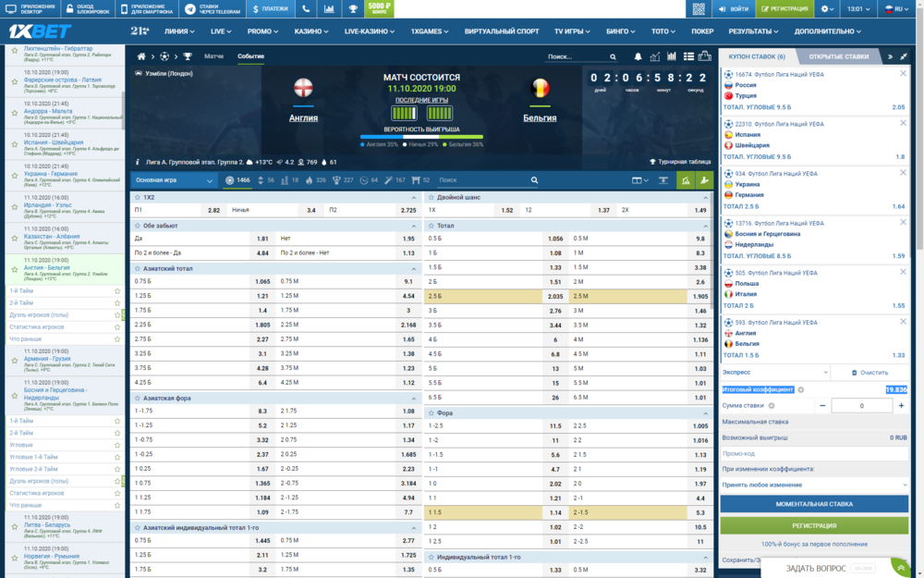Remove the Россия - Турция bet from slip
This screenshot has height=578, width=924.
tap(903, 74)
